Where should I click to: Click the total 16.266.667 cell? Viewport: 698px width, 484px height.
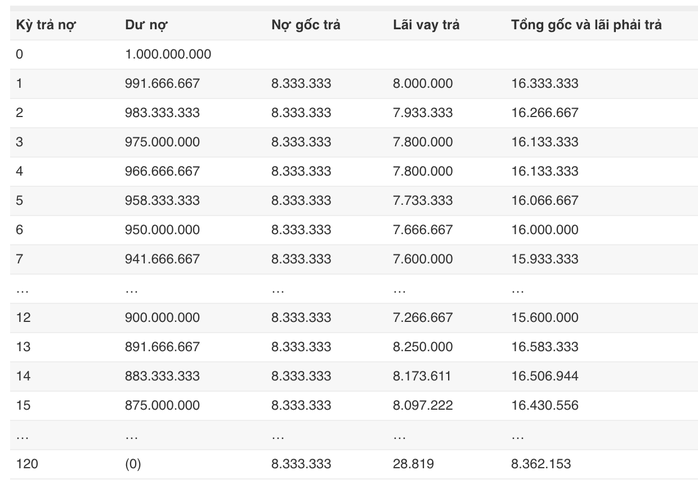(544, 113)
